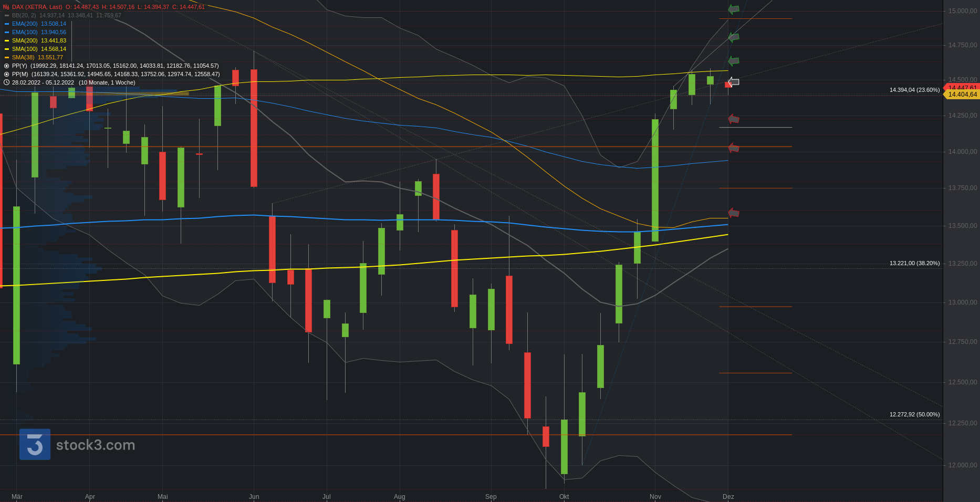Click the white arrow marker at the current candle
Image resolution: width=980 pixels, height=502 pixels.
click(x=734, y=81)
